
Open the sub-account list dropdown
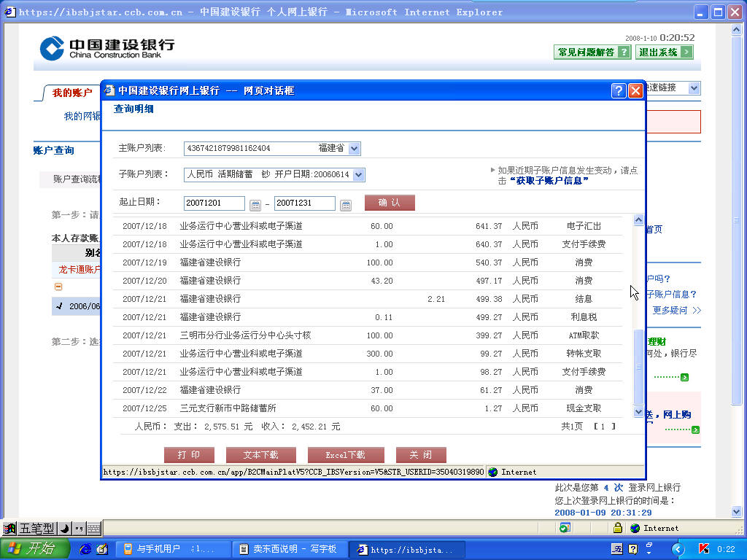[x=359, y=175]
